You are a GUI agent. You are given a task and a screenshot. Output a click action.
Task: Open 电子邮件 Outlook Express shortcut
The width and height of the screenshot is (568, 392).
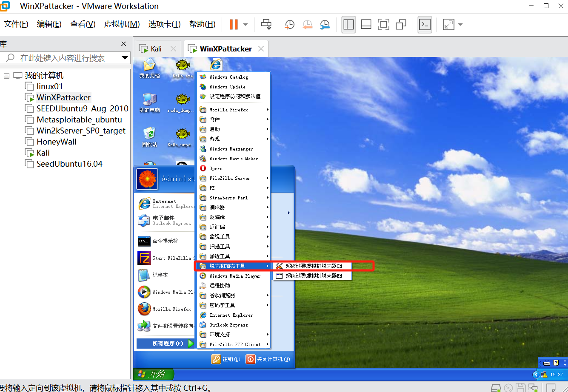tap(165, 220)
